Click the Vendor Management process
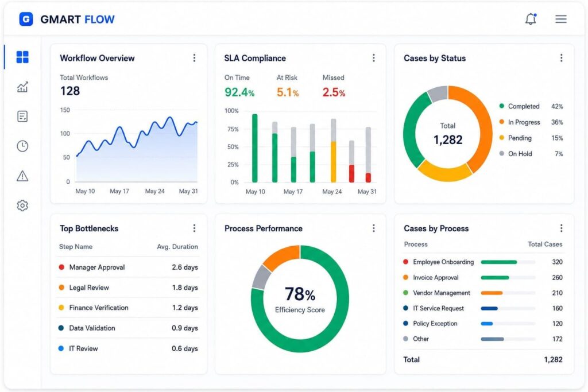Viewport: 588px width, 392px height. point(442,293)
